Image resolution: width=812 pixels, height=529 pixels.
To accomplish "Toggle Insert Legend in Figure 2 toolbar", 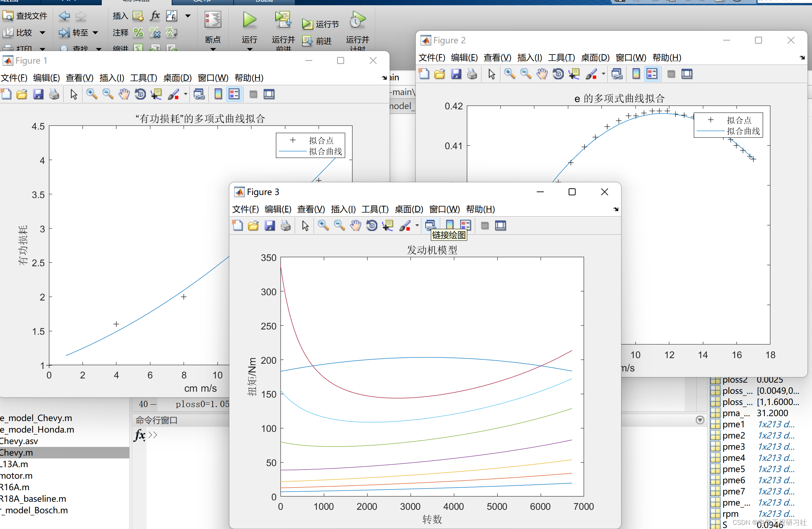I will coord(652,74).
